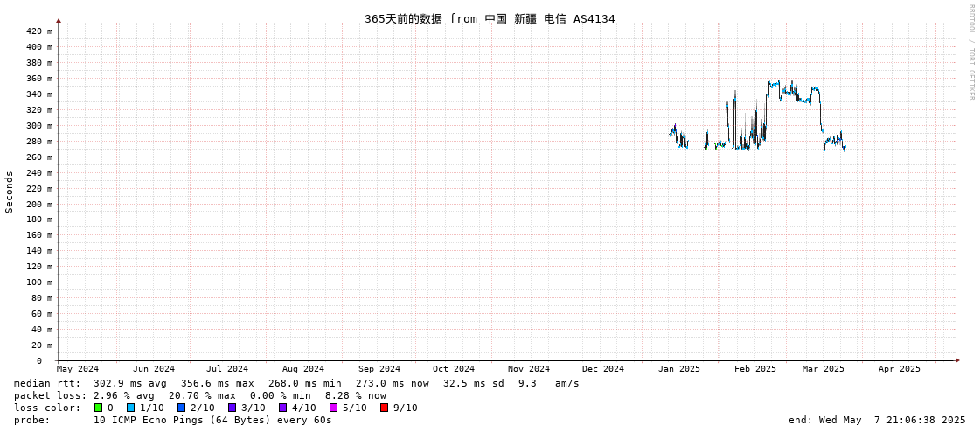Click the light blue 1/10 loss swatch

click(x=130, y=408)
